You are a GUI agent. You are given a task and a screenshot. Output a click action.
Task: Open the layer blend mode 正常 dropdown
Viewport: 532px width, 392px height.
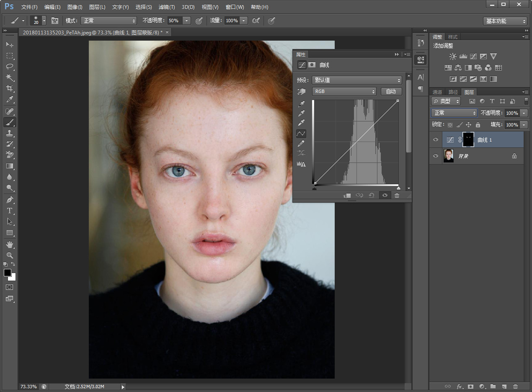tap(454, 113)
